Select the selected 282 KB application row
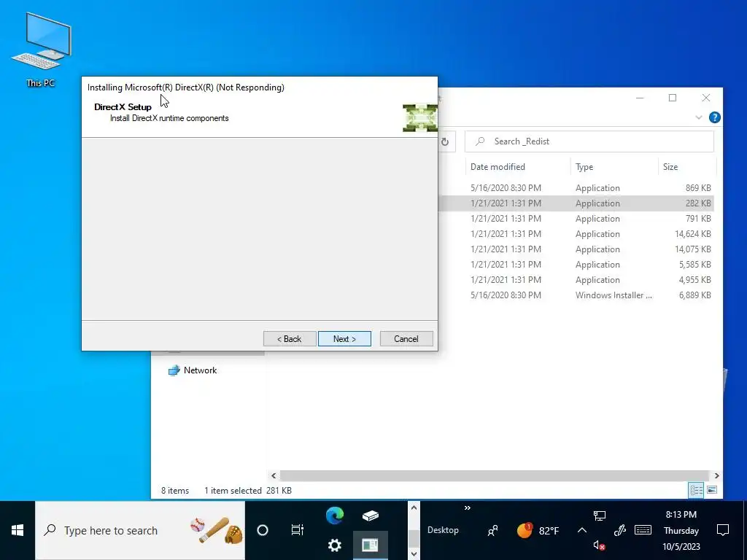 point(576,203)
